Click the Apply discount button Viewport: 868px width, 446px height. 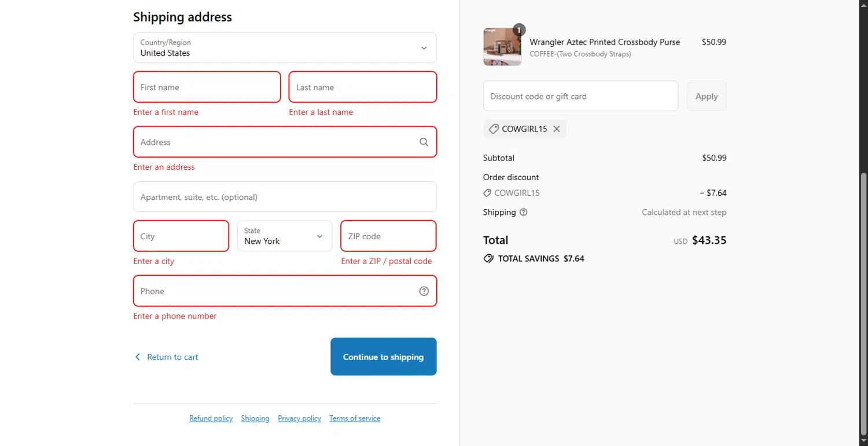(x=707, y=96)
